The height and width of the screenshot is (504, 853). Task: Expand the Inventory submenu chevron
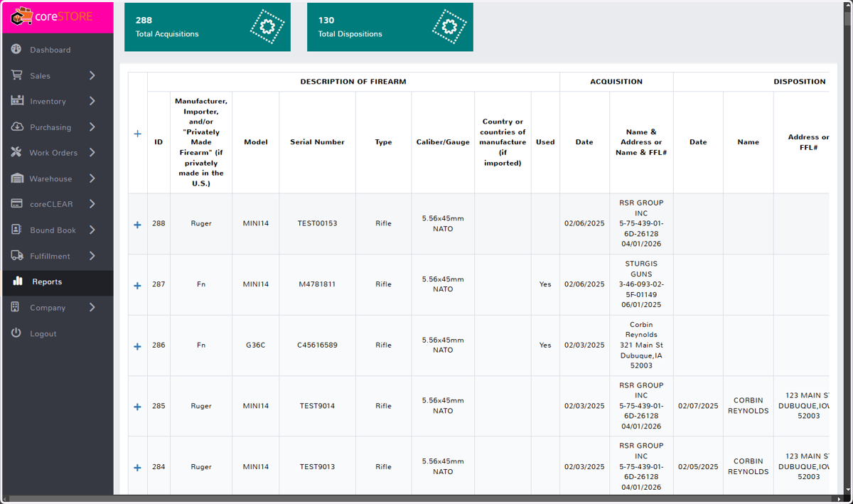click(x=92, y=101)
